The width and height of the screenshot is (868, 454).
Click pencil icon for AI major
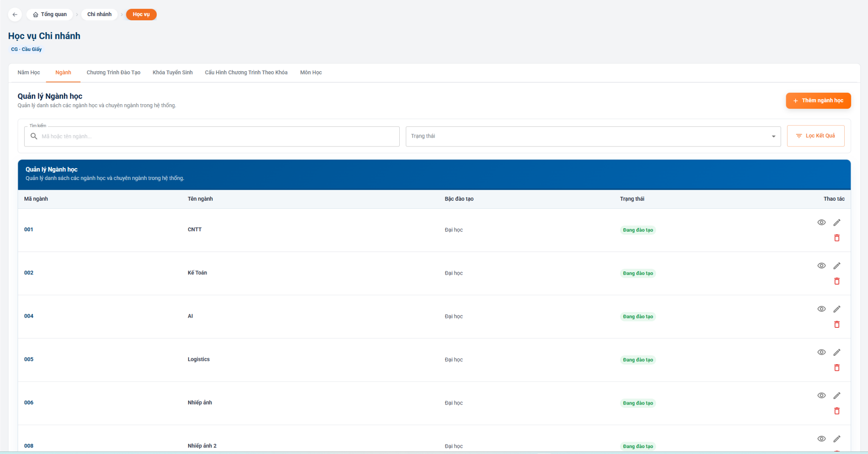coord(837,309)
